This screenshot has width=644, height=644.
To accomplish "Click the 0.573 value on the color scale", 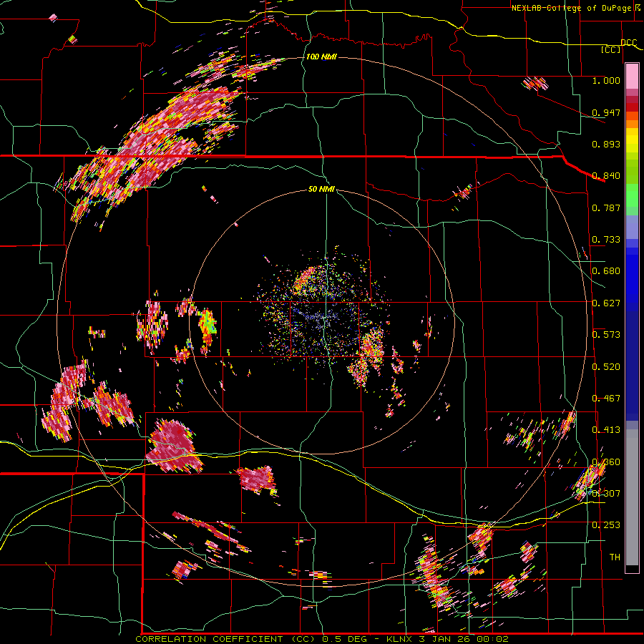I will [x=606, y=335].
